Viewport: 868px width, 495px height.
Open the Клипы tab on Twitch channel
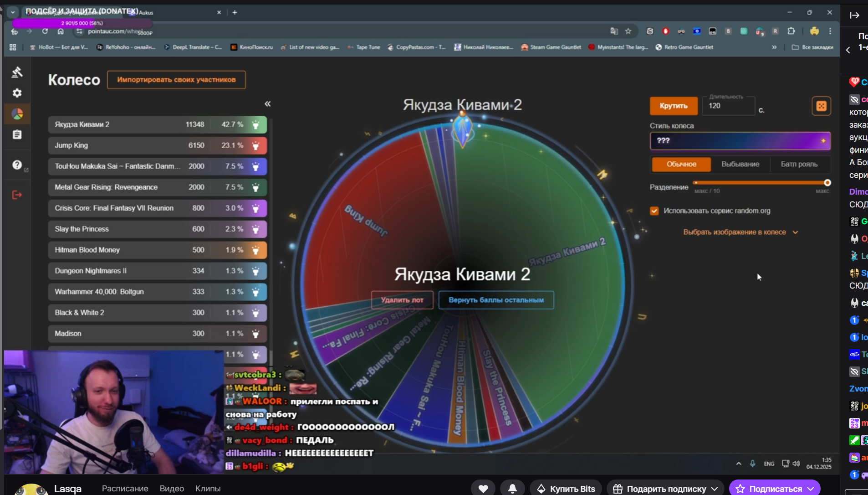coord(208,488)
